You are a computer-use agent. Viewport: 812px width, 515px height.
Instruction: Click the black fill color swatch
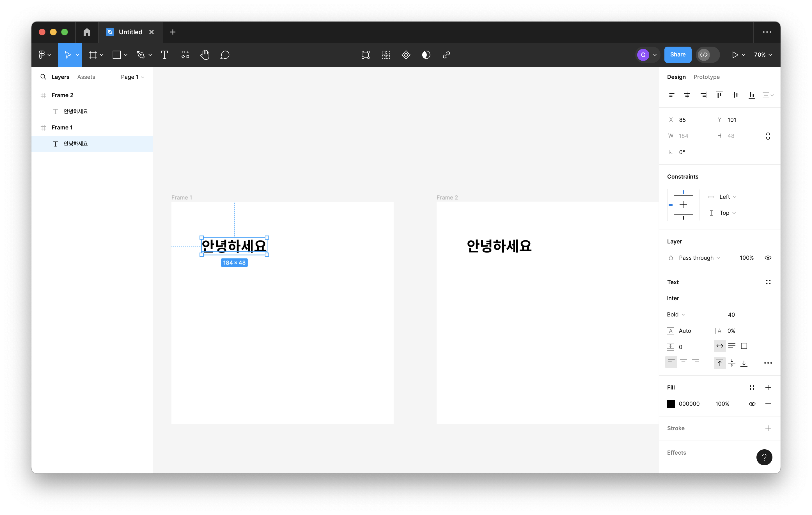tap(671, 404)
